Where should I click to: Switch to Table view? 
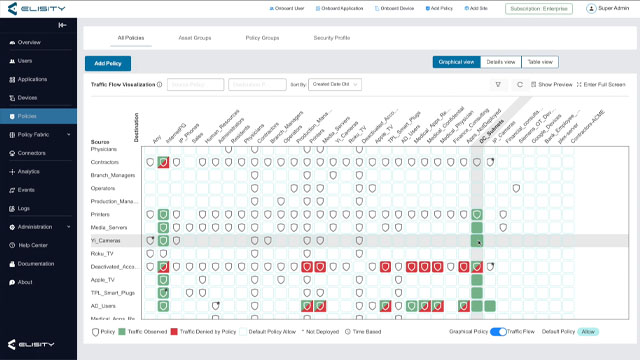(540, 62)
